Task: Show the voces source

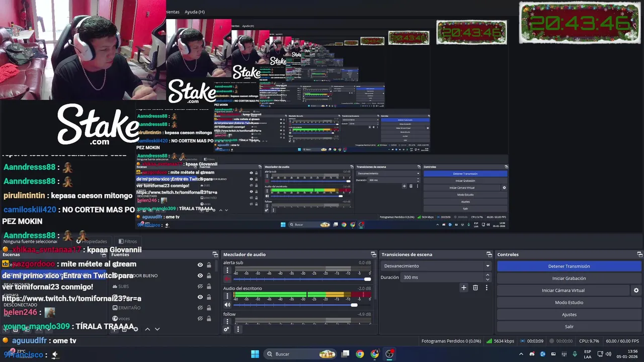Action: [200, 318]
